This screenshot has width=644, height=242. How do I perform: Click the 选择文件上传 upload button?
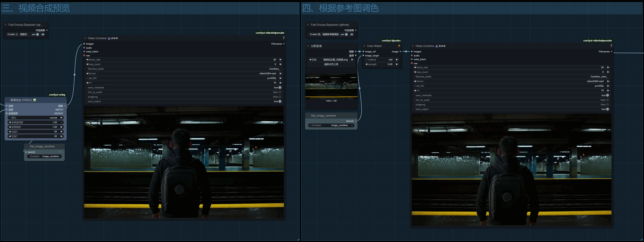pos(331,64)
